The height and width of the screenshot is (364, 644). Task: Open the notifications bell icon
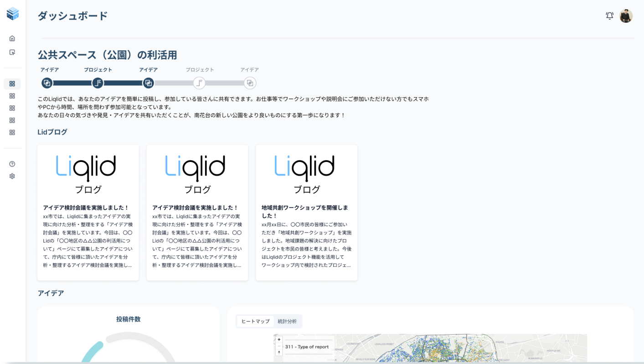click(609, 16)
